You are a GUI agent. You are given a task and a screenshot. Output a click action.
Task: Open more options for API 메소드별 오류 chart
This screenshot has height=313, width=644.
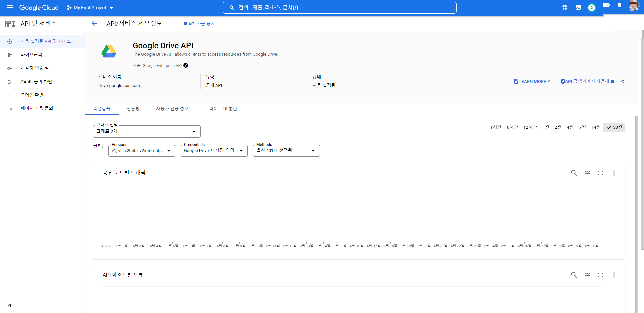(x=614, y=275)
